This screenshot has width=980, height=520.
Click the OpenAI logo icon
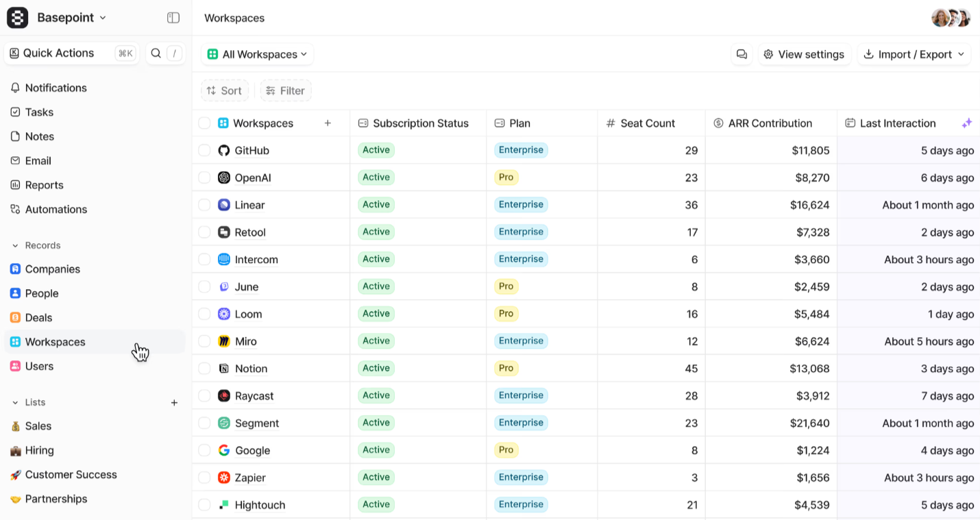coord(224,177)
